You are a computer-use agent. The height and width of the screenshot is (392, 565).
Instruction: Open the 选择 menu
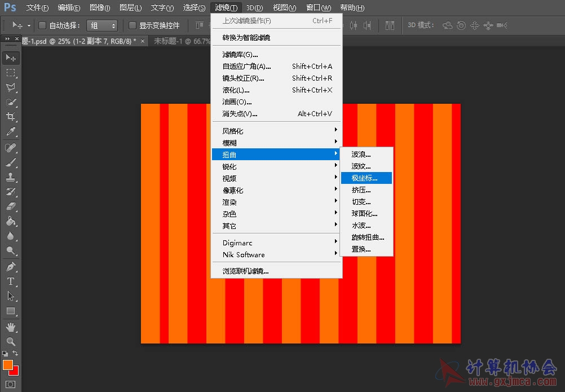point(194,7)
